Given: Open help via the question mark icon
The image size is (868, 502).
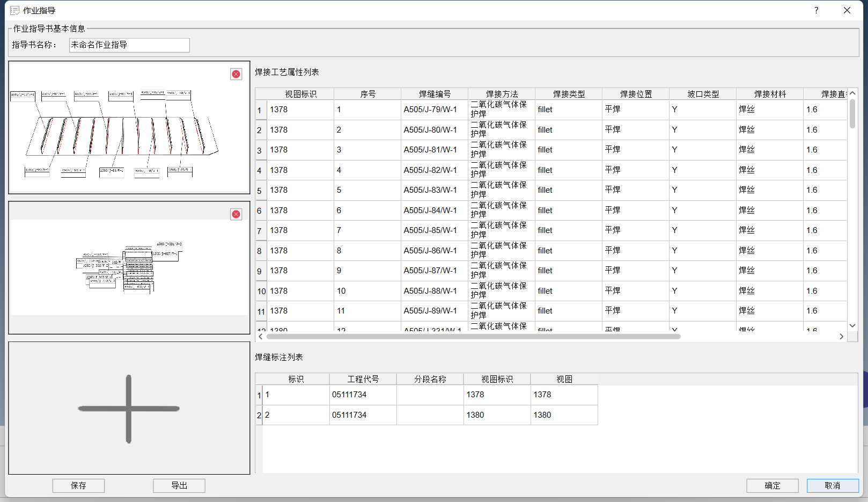Looking at the screenshot, I should pyautogui.click(x=815, y=10).
